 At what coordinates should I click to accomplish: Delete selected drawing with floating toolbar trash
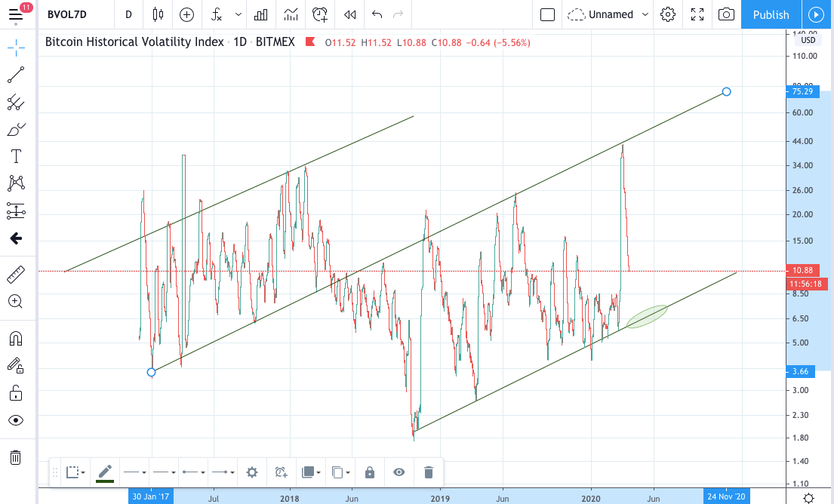(429, 472)
